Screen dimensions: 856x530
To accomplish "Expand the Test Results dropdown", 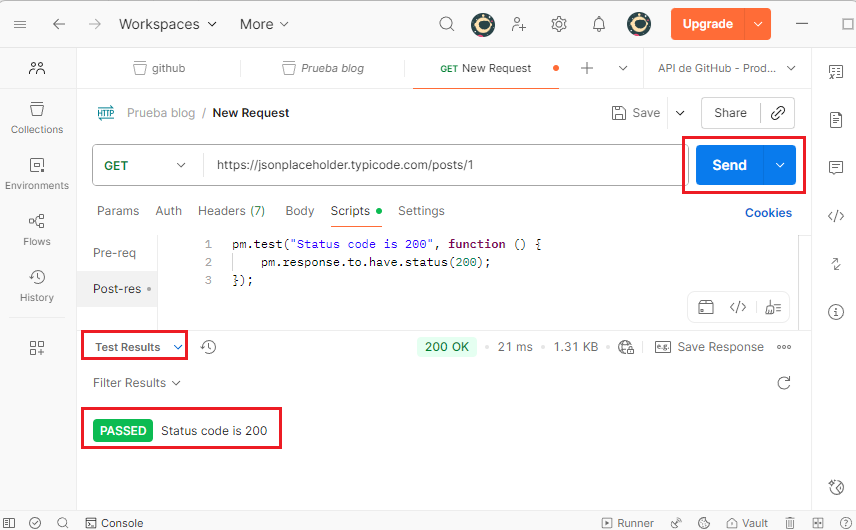I will coord(135,347).
